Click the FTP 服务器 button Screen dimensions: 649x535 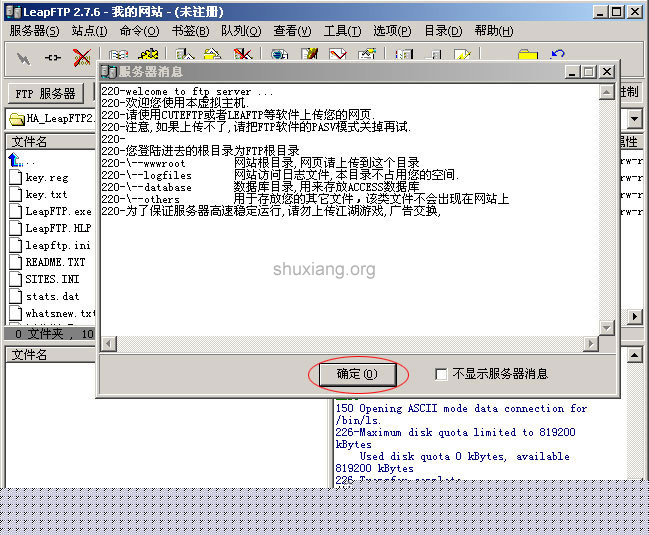coord(46,94)
